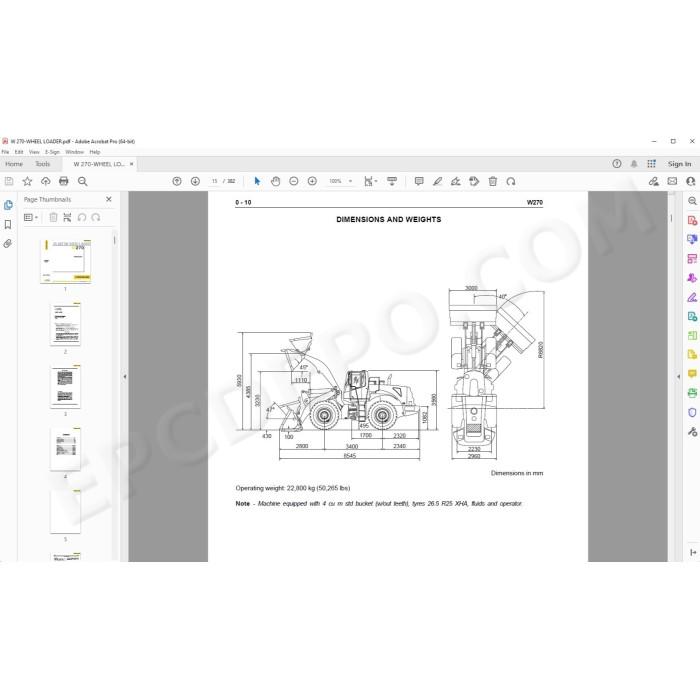Open the Help menu
Viewport: 700px width, 700px height.
pyautogui.click(x=95, y=152)
